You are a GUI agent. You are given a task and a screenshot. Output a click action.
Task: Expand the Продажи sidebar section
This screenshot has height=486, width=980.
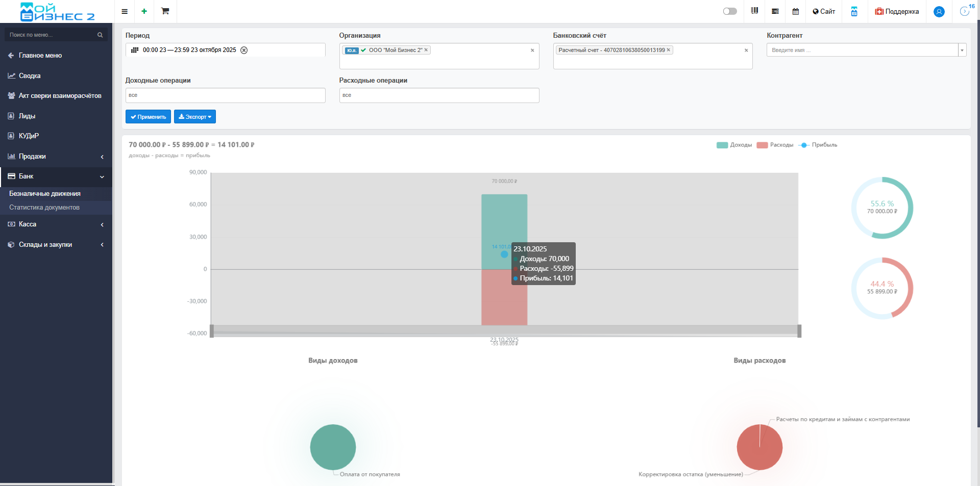point(56,157)
